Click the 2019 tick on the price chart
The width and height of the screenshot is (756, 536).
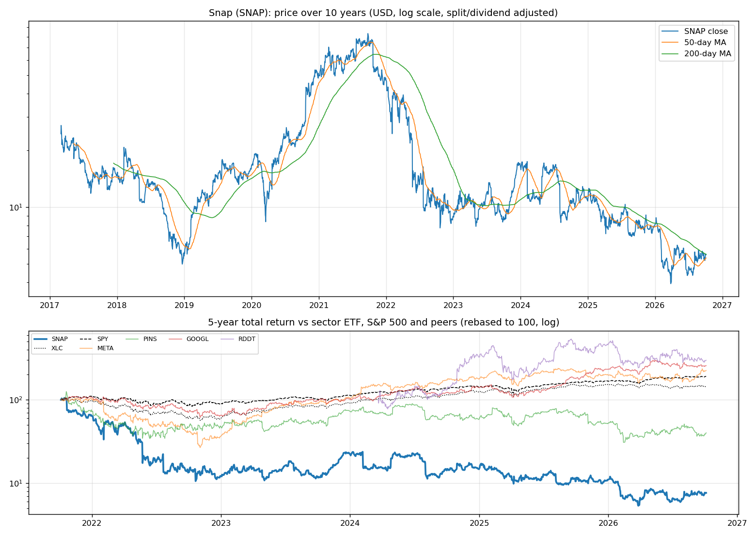coord(184,305)
